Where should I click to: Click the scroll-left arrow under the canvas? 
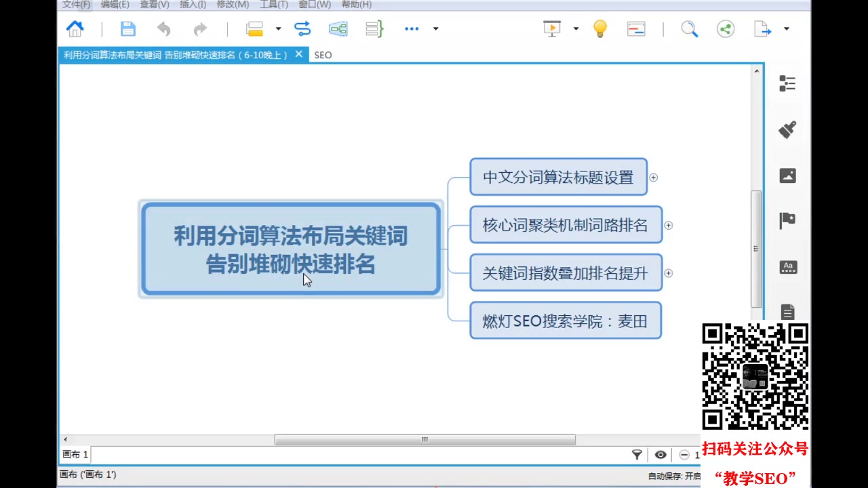(x=65, y=439)
